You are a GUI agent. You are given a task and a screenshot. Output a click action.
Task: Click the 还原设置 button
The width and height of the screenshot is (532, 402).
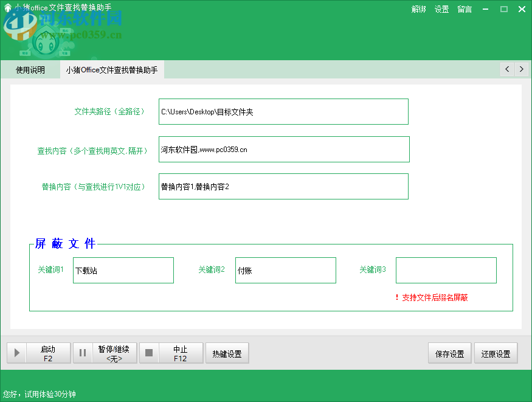(x=496, y=353)
